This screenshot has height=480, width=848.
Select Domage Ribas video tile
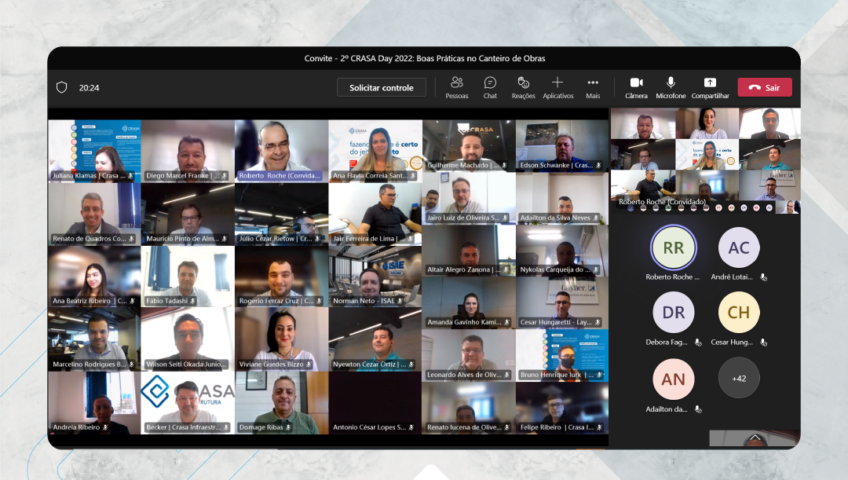pyautogui.click(x=282, y=403)
